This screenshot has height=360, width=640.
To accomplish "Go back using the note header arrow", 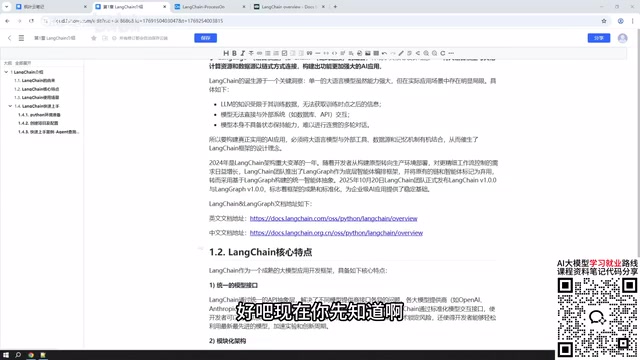I will coord(9,38).
